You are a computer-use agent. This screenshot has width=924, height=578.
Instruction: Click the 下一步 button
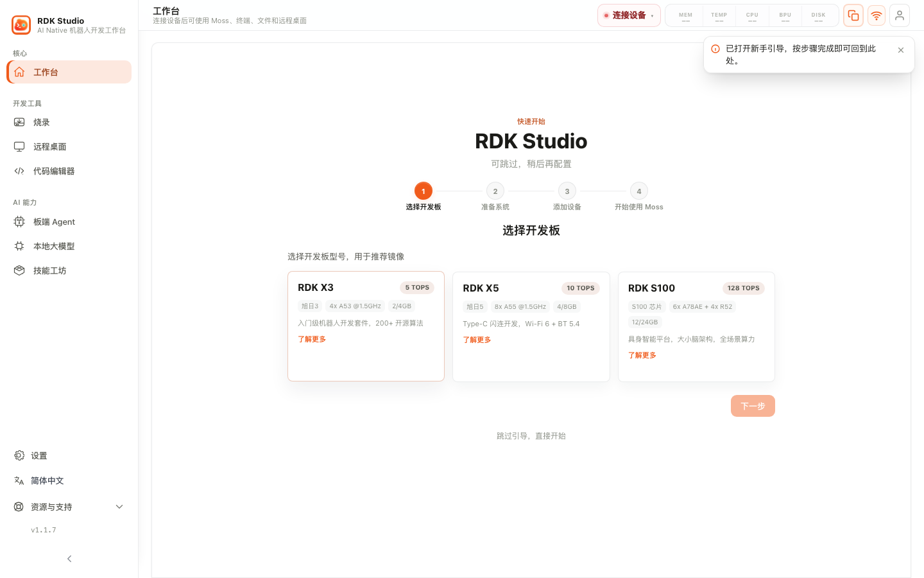pyautogui.click(x=753, y=406)
